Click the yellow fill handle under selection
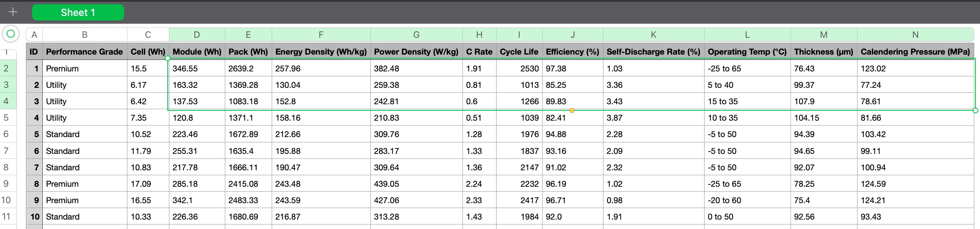This screenshot has height=229, width=980. (572, 110)
